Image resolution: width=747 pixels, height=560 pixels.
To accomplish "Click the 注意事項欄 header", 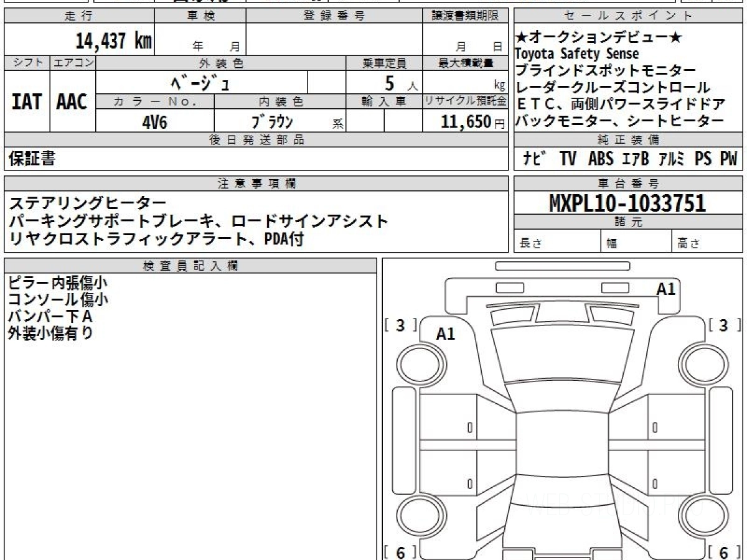I will [256, 184].
